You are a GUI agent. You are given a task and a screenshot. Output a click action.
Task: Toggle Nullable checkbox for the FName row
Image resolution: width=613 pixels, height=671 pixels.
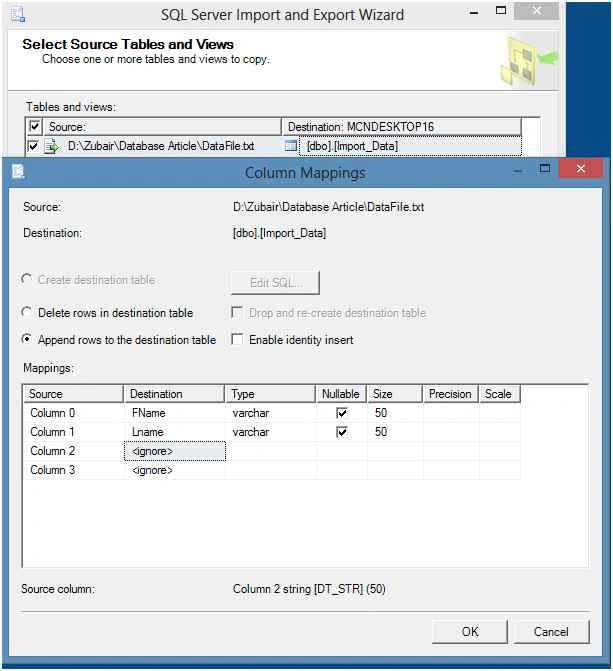coord(342,413)
